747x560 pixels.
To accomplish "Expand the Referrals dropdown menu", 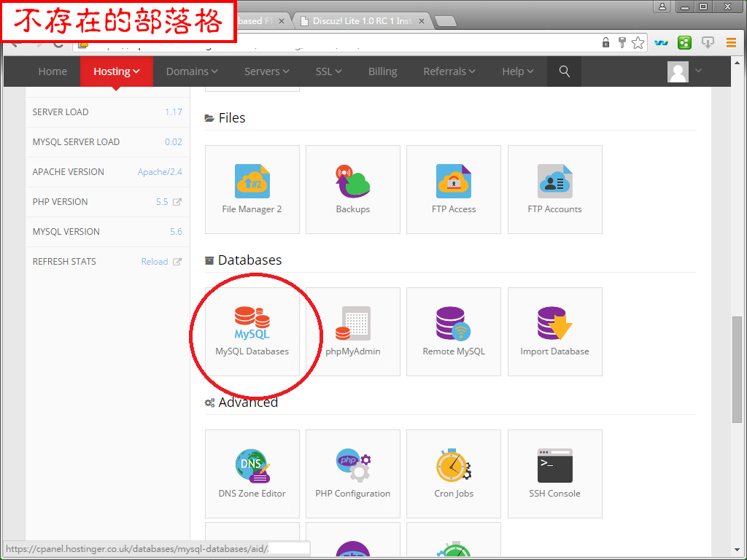I will tap(449, 71).
